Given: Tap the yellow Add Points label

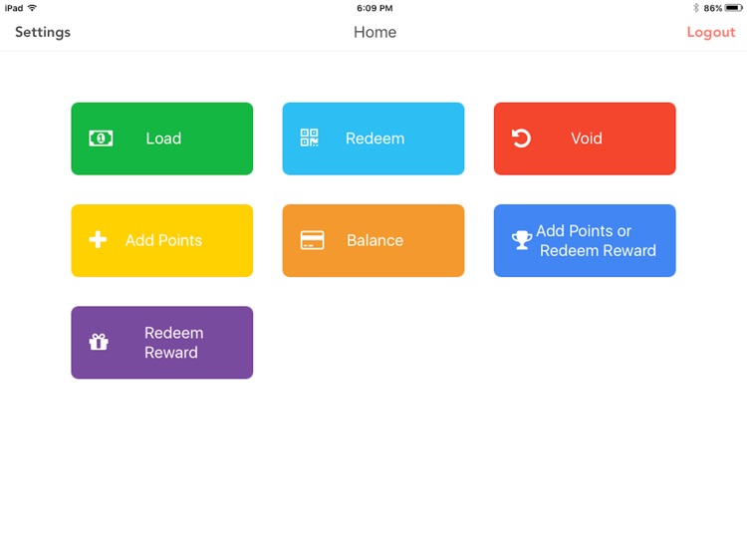Looking at the screenshot, I should pos(163,240).
